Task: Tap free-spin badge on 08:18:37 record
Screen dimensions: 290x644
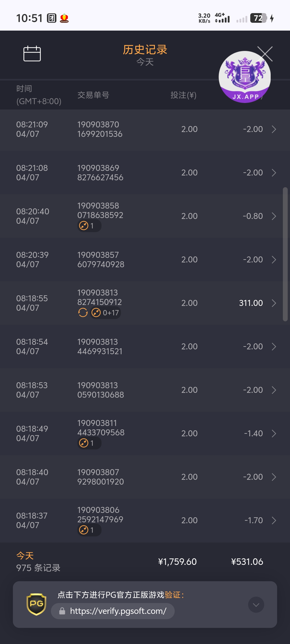Action: coord(89,530)
